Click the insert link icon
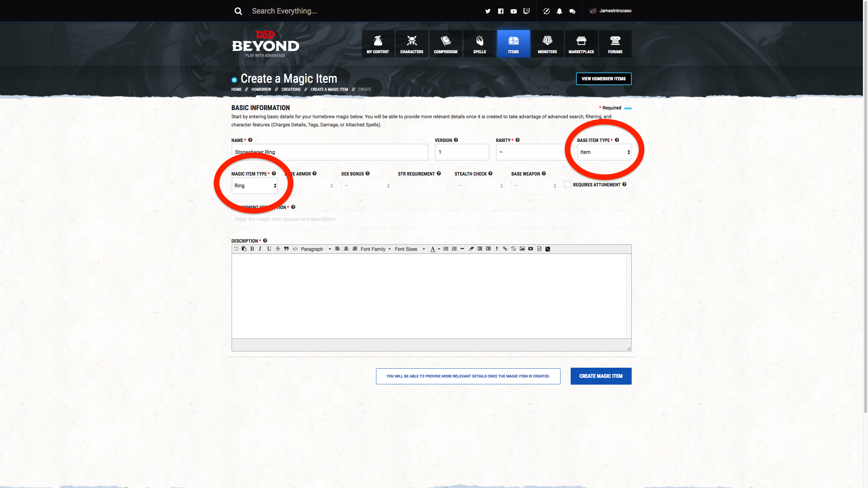The width and height of the screenshot is (868, 488). (x=505, y=249)
